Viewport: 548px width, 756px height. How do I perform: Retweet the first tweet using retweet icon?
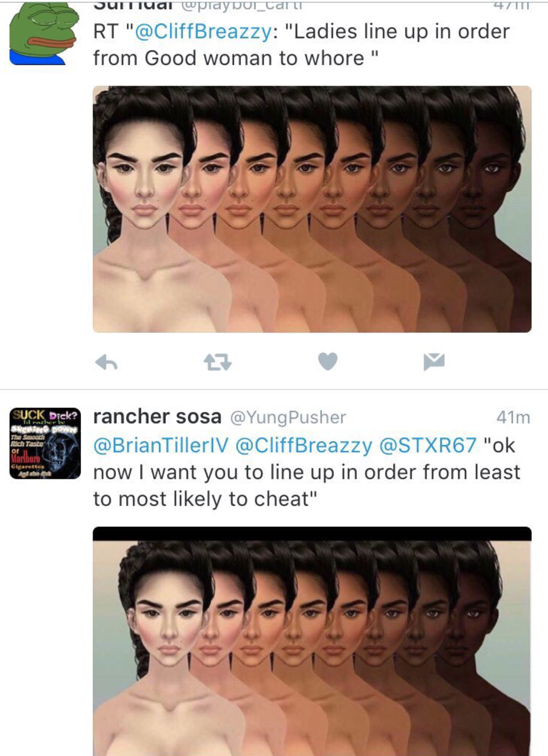tap(217, 362)
